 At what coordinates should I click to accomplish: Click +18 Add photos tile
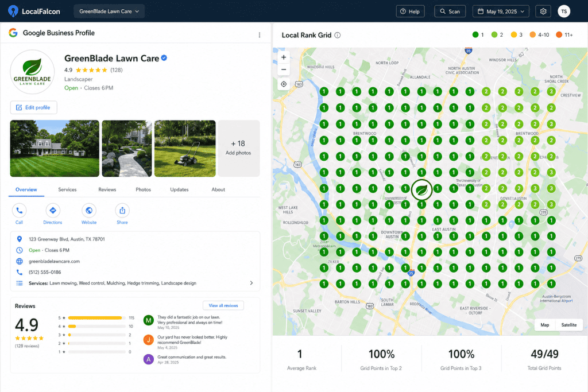(238, 149)
